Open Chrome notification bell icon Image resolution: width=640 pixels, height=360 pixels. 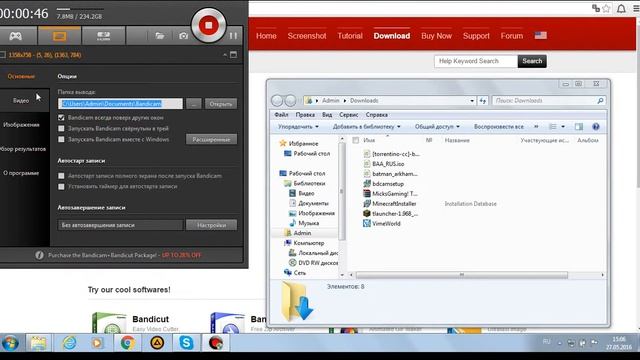(621, 9)
